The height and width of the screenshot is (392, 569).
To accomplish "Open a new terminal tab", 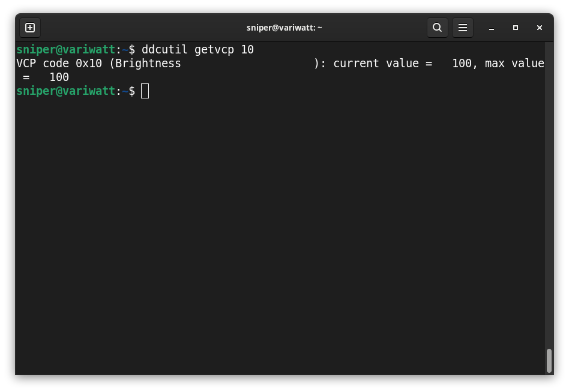I will (30, 28).
